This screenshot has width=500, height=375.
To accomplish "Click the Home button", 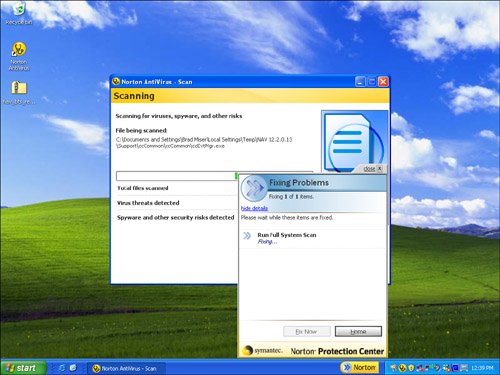I will 358,331.
